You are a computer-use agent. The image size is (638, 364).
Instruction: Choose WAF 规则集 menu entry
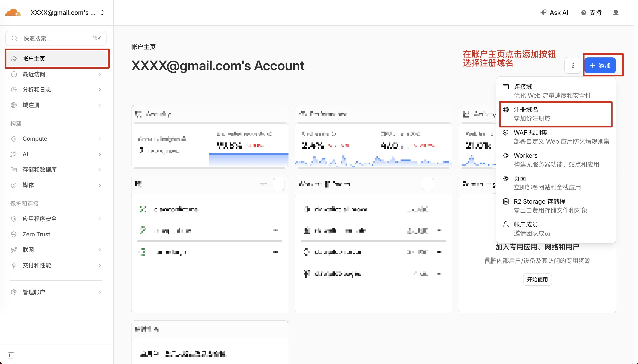click(530, 133)
